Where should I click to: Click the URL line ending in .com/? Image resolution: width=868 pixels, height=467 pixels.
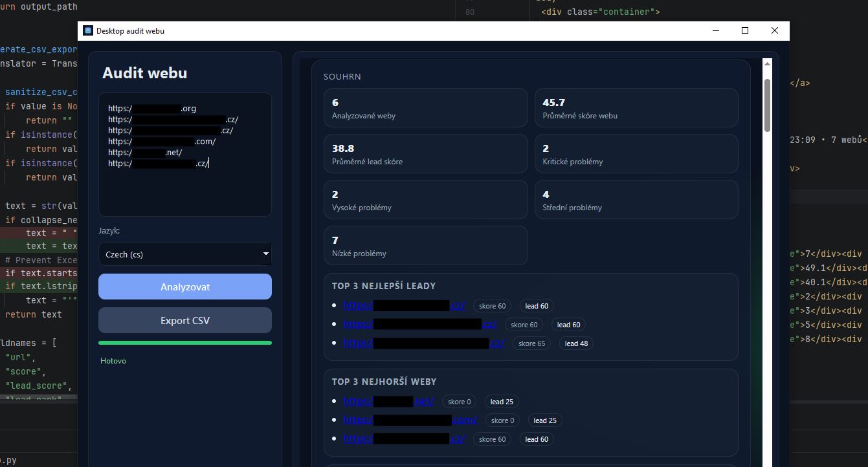(162, 142)
